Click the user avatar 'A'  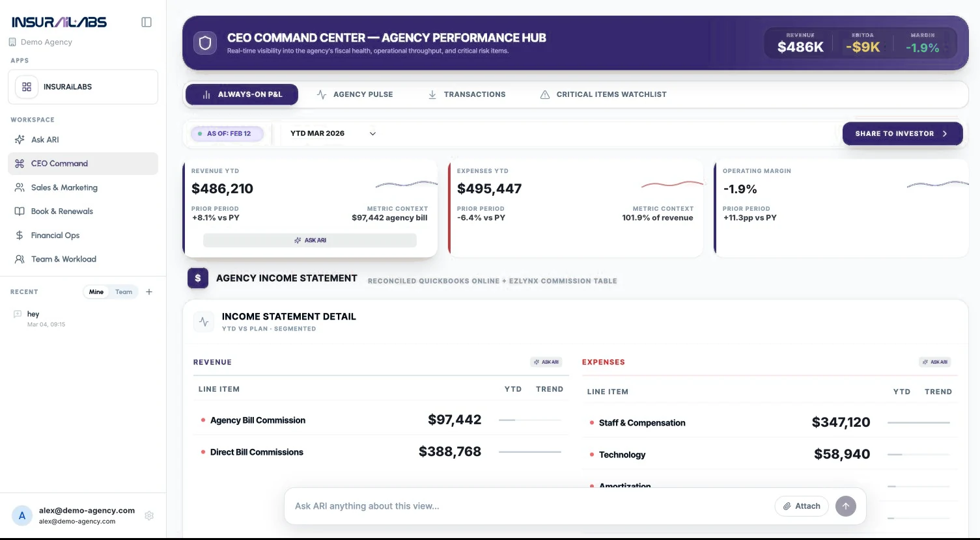click(22, 516)
